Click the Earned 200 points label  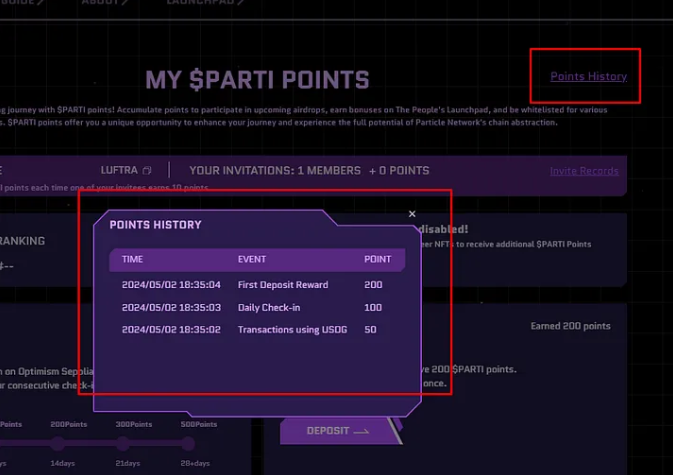pyautogui.click(x=570, y=326)
